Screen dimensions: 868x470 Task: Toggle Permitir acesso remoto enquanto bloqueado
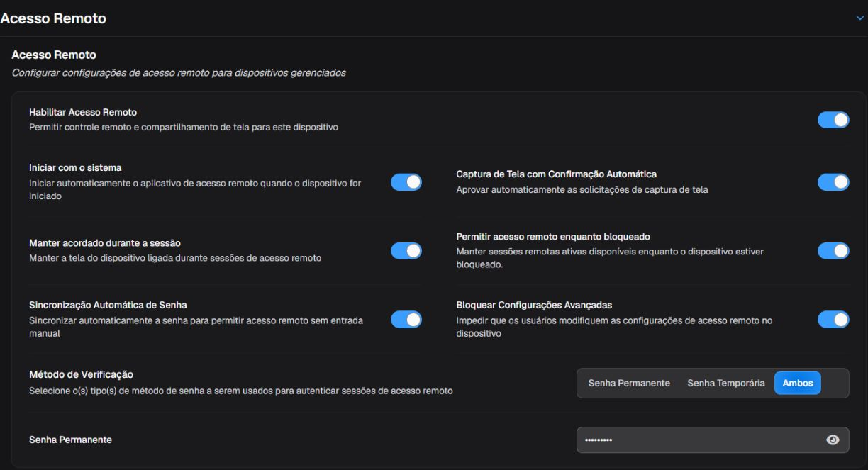pyautogui.click(x=833, y=250)
